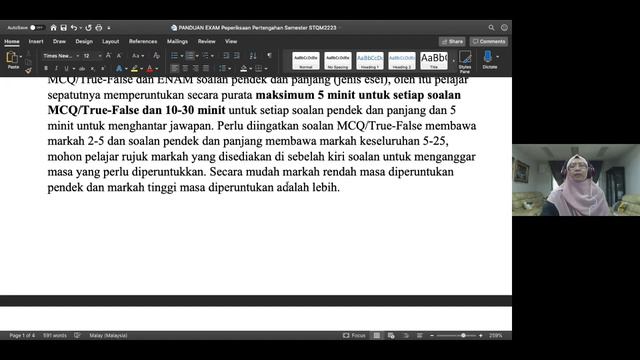The height and width of the screenshot is (360, 640).
Task: Toggle subscript formatting
Action: 93,69
